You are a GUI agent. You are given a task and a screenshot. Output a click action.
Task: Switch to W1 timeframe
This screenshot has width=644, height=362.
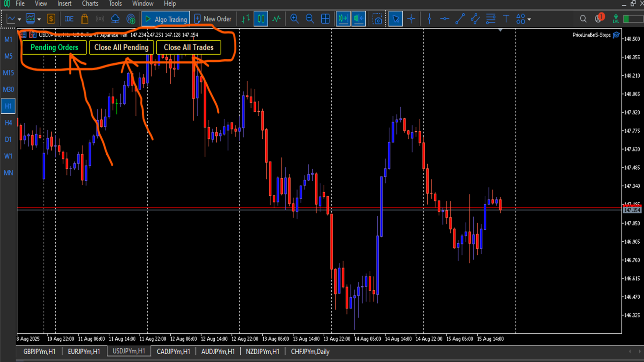[x=8, y=156]
